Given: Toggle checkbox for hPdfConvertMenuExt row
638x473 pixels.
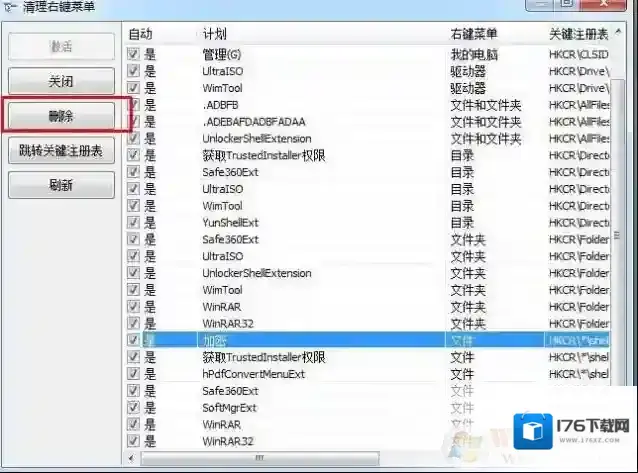Looking at the screenshot, I should (x=133, y=374).
